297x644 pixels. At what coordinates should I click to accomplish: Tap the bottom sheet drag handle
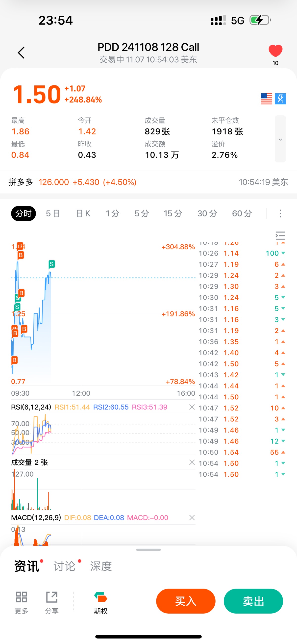point(148,549)
